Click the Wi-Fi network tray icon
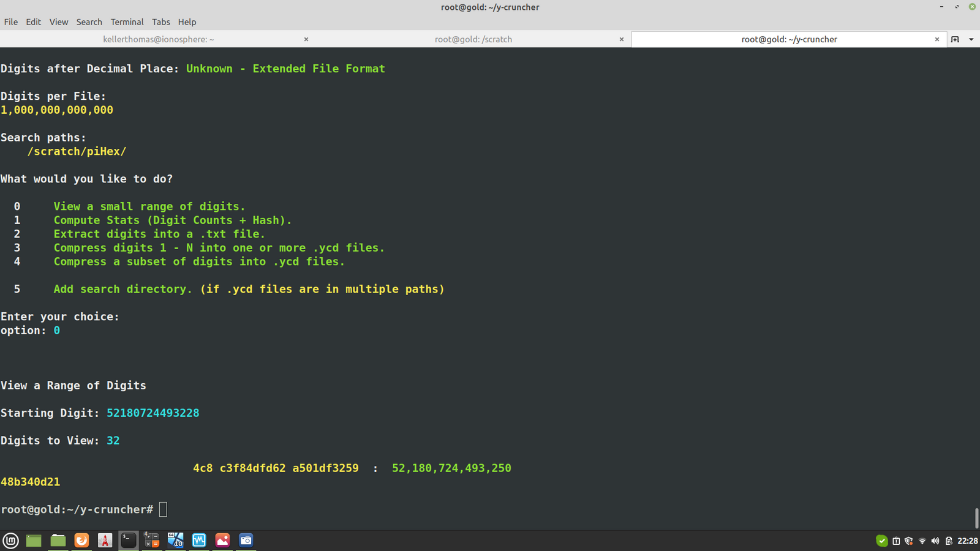Screen dimensions: 980x551 (922, 541)
